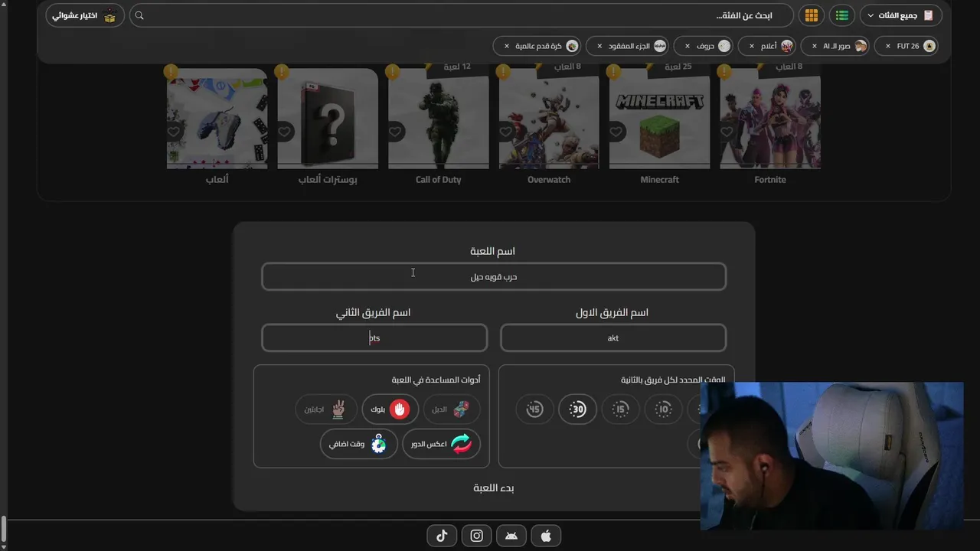Select the 10 seconds timer option
The image size is (980, 551).
click(x=663, y=409)
